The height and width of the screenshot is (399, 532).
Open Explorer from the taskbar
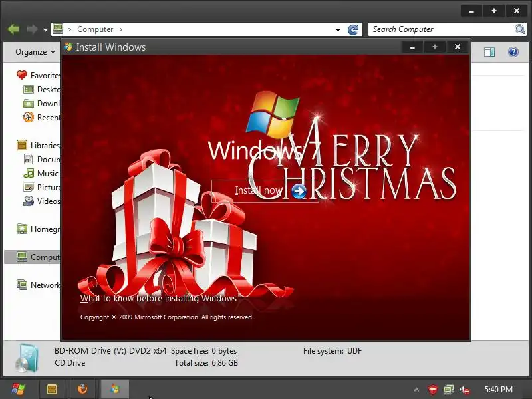click(x=52, y=389)
